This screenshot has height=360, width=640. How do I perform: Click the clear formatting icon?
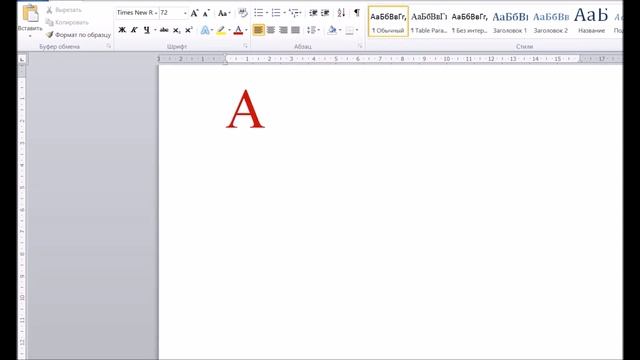(243, 13)
